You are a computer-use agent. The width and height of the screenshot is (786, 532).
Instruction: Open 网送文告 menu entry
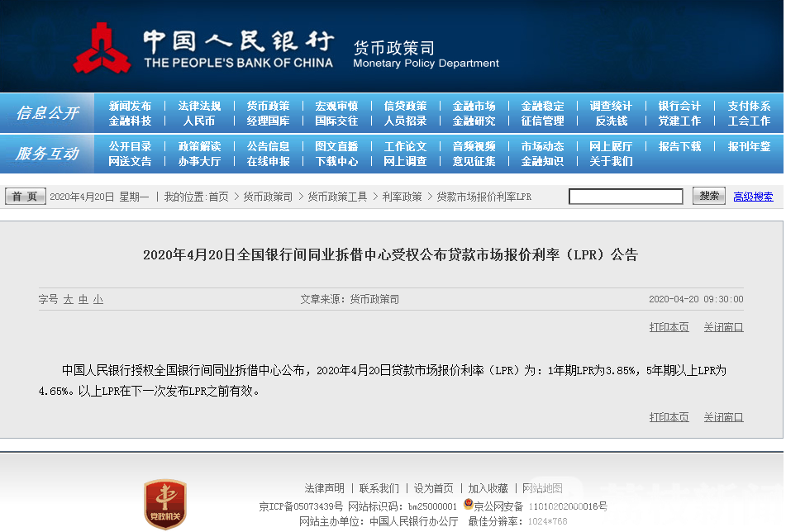click(x=130, y=162)
